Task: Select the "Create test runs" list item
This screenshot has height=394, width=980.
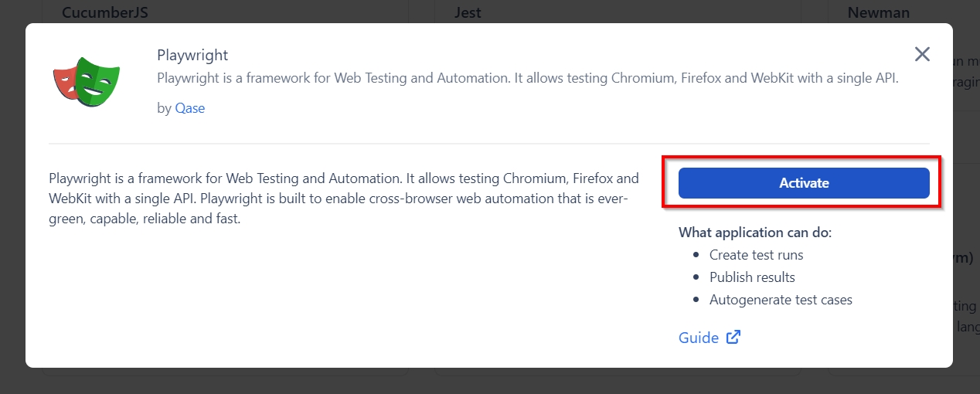Action: [x=756, y=255]
